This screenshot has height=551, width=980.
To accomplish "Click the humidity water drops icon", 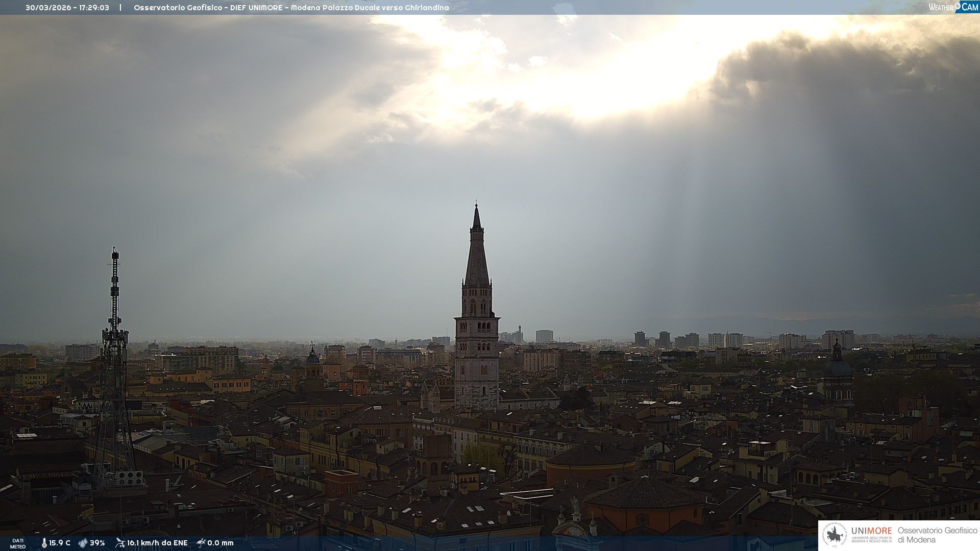I will click(x=83, y=543).
